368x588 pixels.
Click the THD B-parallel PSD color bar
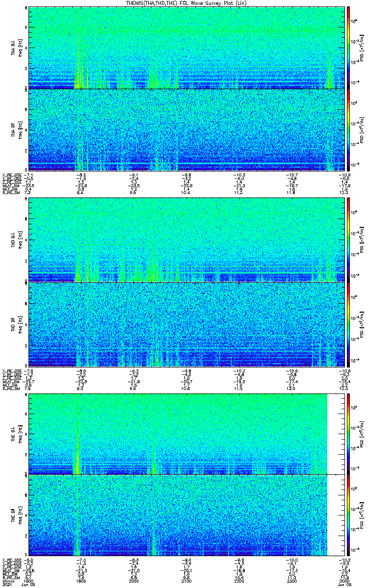348,323
